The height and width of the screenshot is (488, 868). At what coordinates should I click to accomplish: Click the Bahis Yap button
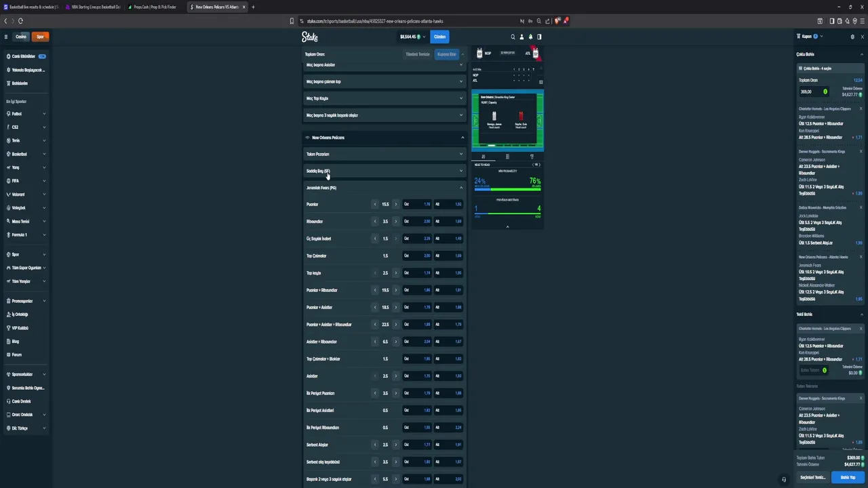click(848, 477)
